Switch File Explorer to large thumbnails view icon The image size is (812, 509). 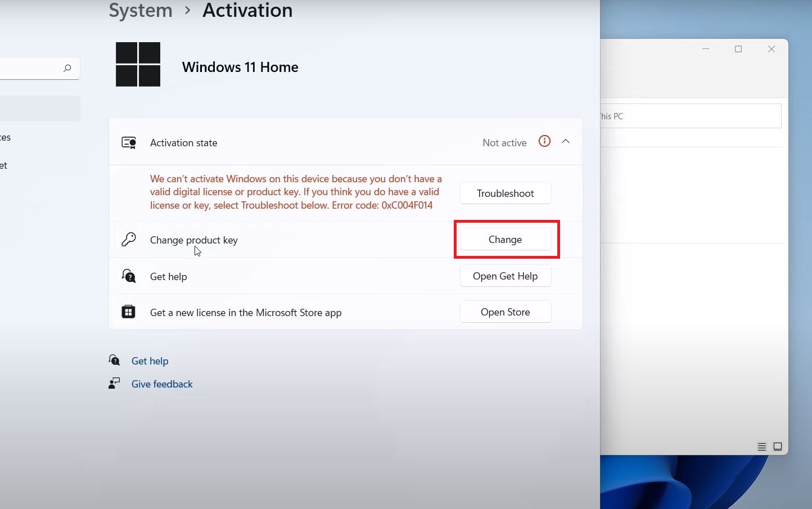(x=778, y=447)
